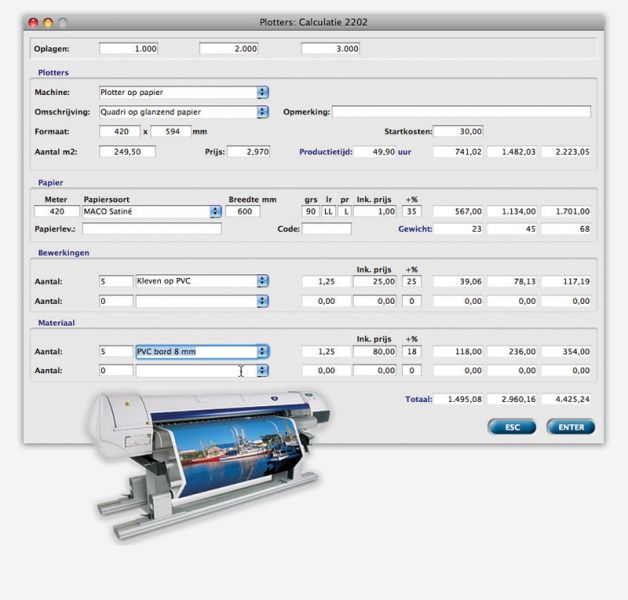Click the grs field 90
The image size is (628, 600).
[x=310, y=211]
